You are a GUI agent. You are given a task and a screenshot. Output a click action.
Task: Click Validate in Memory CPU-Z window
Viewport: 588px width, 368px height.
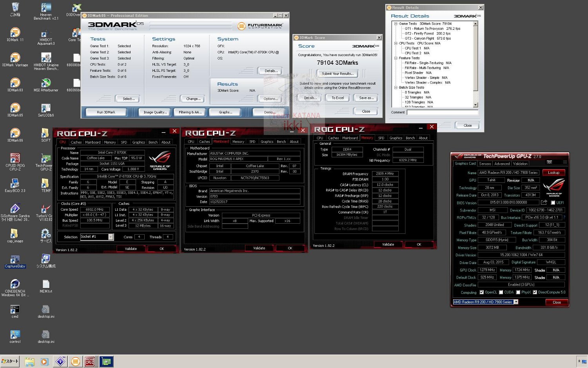point(388,244)
